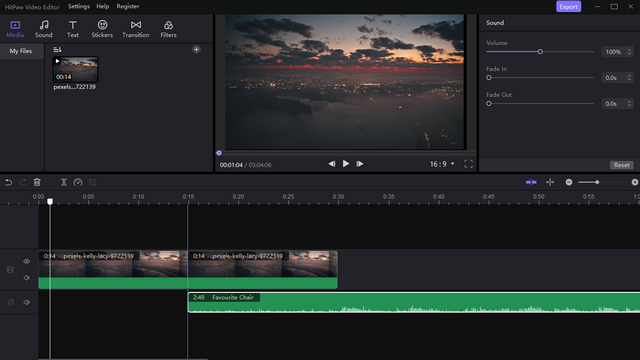Viewport: 640px width, 360px height.
Task: Open the Media tab
Action: coord(15,29)
